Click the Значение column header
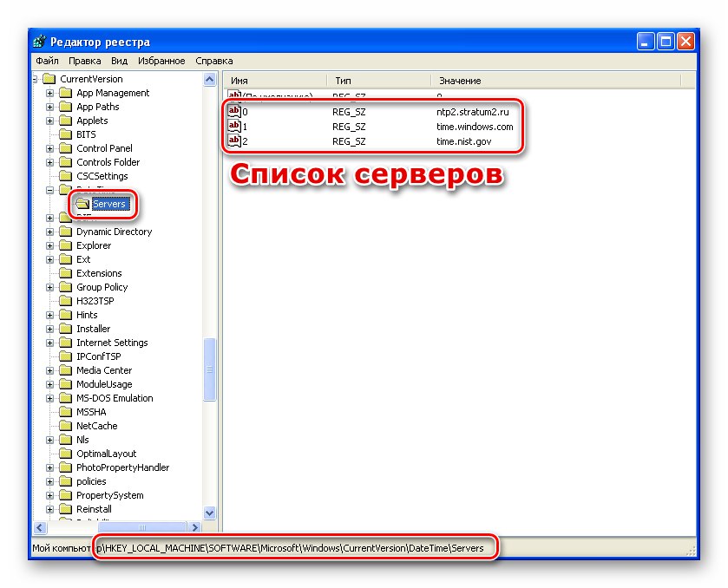 click(x=555, y=81)
